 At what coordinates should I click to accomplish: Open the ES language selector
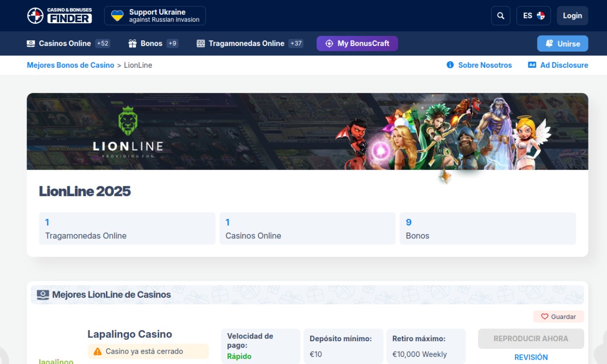[x=533, y=16]
